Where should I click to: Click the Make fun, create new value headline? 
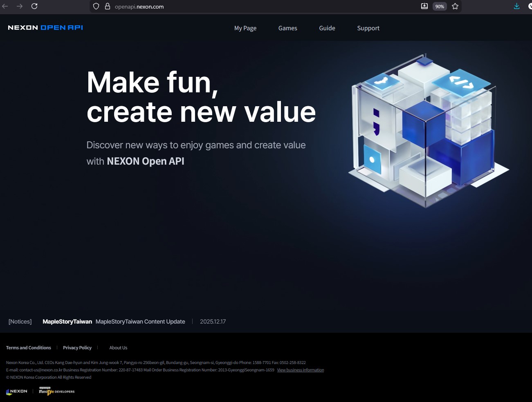coord(201,97)
